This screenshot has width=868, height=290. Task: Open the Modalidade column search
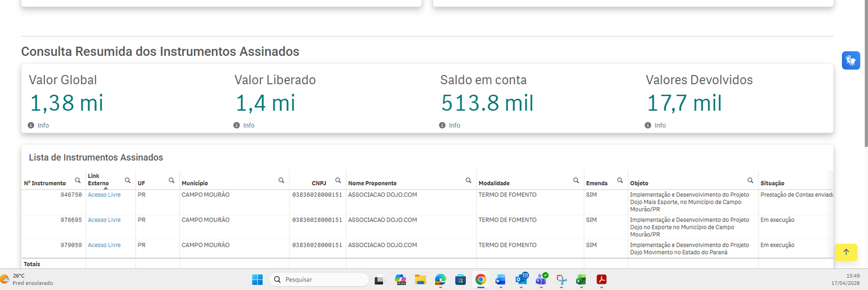click(x=576, y=181)
